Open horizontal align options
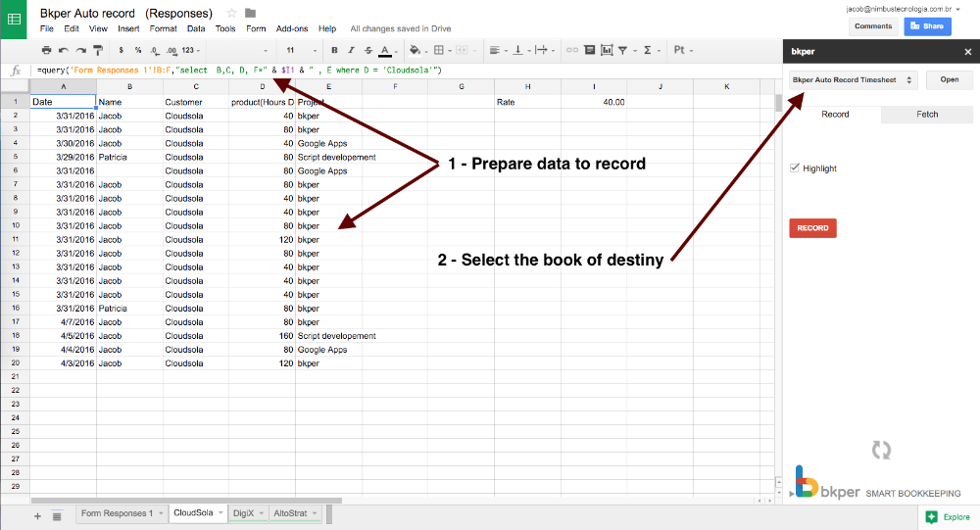The width and height of the screenshot is (980, 530). [498, 50]
